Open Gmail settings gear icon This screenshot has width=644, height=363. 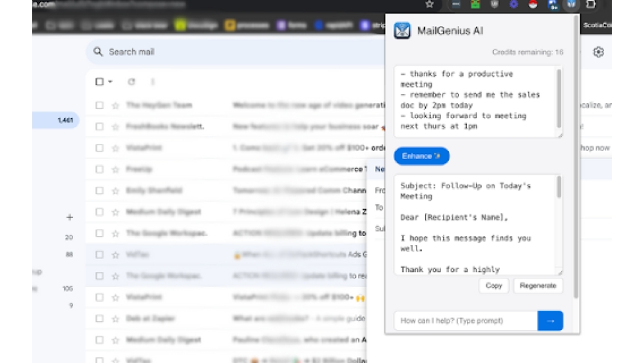598,52
